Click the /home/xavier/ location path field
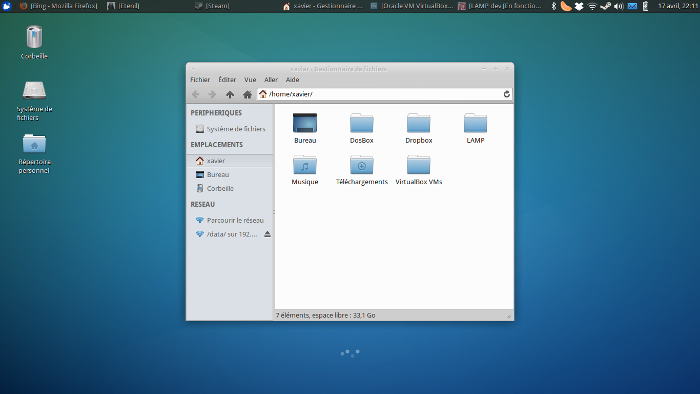 point(385,94)
